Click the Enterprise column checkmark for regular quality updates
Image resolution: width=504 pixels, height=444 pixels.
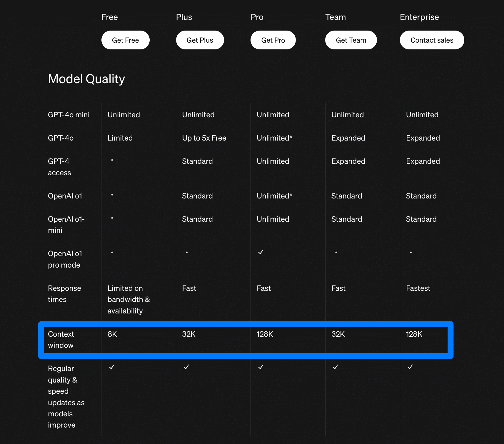[x=410, y=367]
